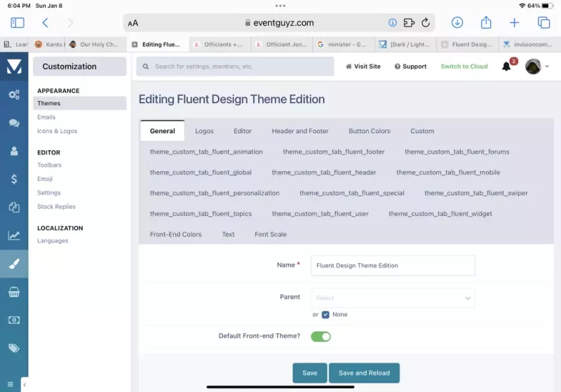The width and height of the screenshot is (561, 392).
Task: Open Toolbars under Editor
Action: [x=49, y=165]
